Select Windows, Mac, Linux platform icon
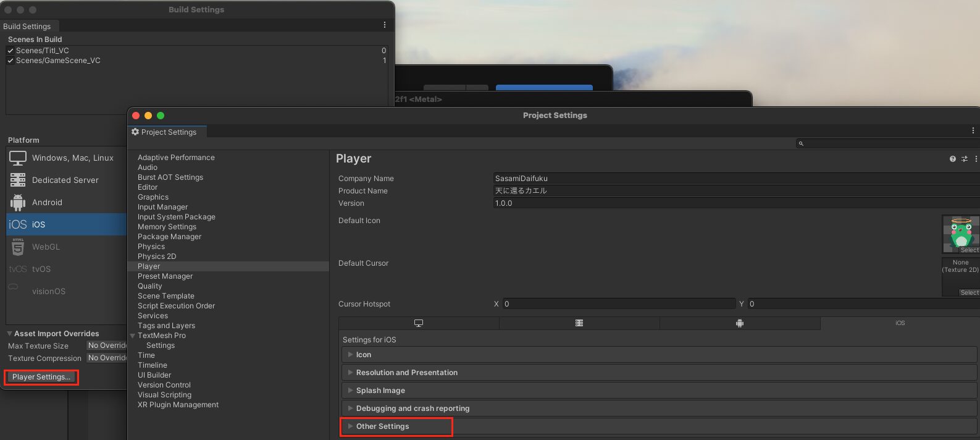Image resolution: width=980 pixels, height=440 pixels. coord(18,158)
